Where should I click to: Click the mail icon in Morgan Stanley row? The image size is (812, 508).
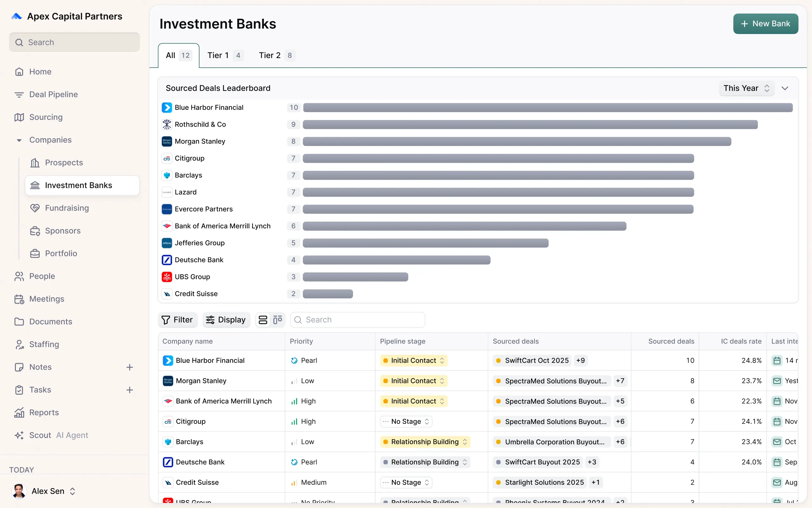pyautogui.click(x=777, y=381)
